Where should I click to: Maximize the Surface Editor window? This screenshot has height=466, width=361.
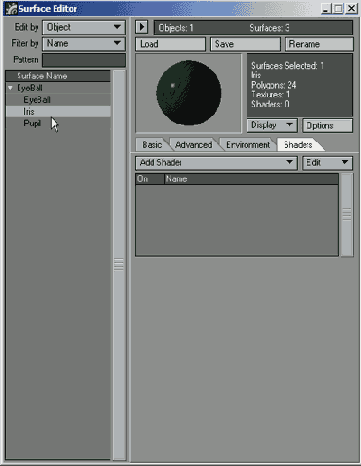(x=338, y=8)
